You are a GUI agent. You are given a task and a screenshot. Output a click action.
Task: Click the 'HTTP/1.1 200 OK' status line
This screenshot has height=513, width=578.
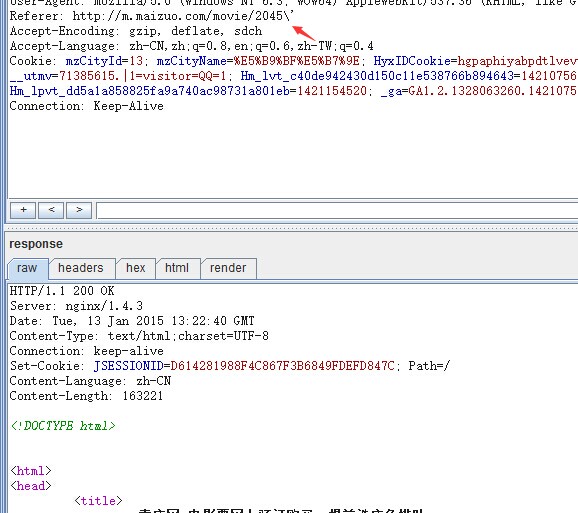[x=62, y=291]
